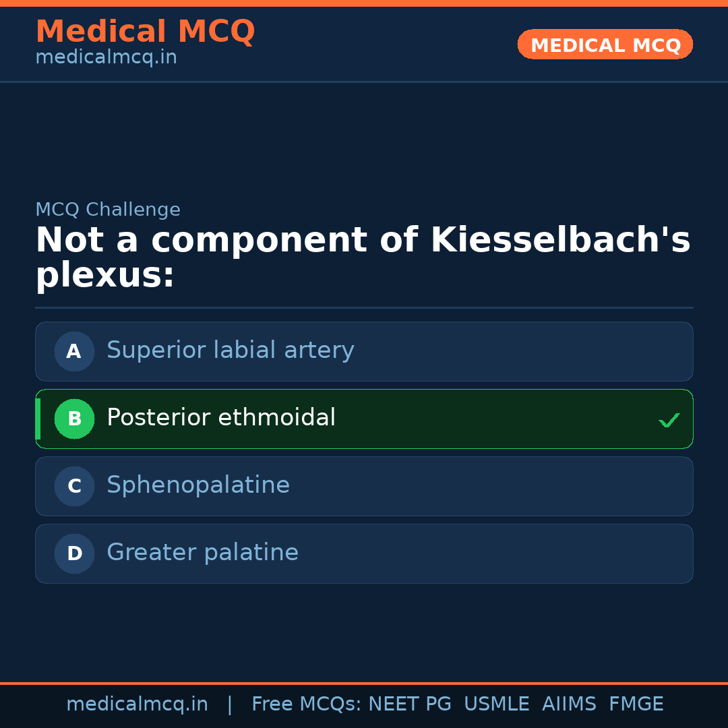Select the Posterior ethmoidal answer

tap(221, 418)
